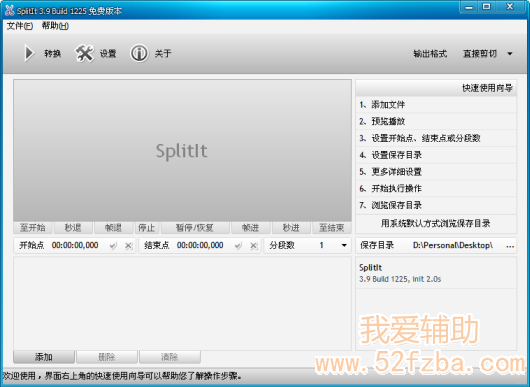
Task: Select wizard step 7、浏览保存目录
Action: 436,205
